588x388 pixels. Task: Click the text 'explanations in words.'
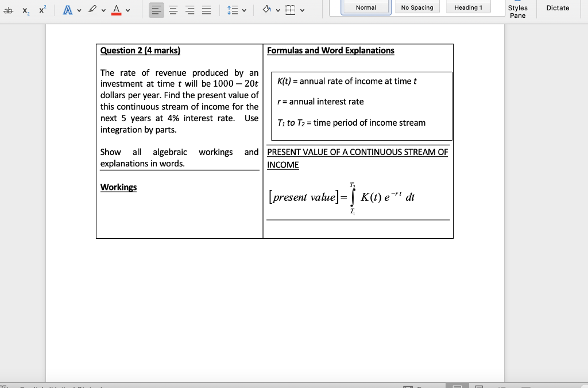coord(142,164)
